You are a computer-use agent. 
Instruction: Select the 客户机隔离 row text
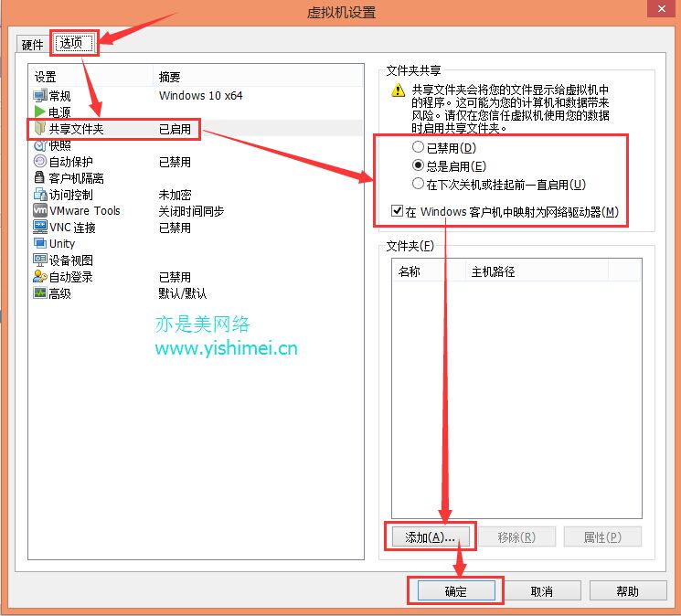(76, 178)
